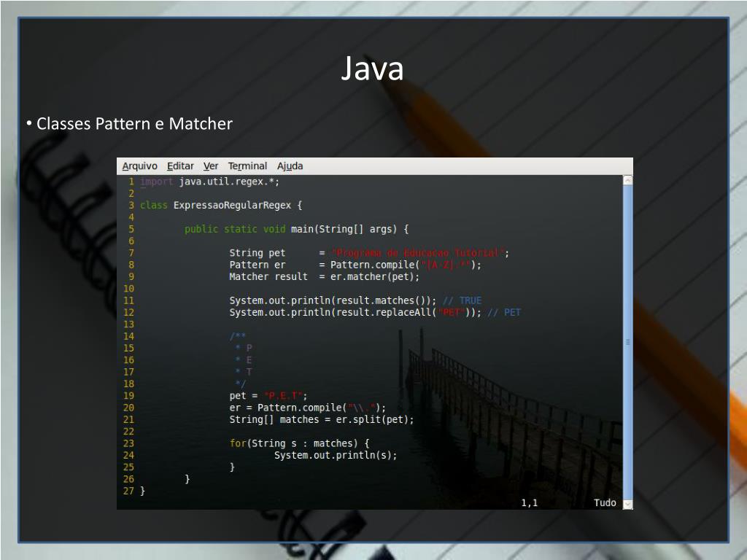Click the result.replaceAll call on line 12
Viewport: 747px width, 560px height.
tap(383, 312)
